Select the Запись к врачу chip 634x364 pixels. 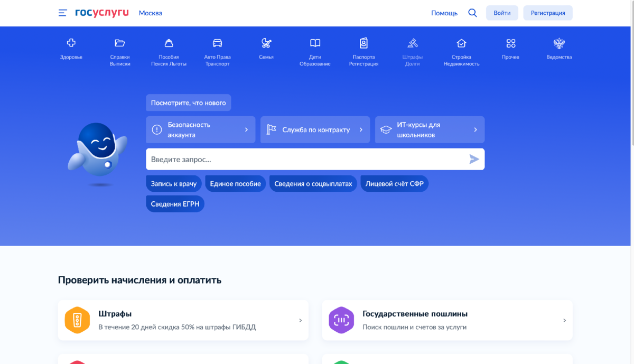(174, 183)
